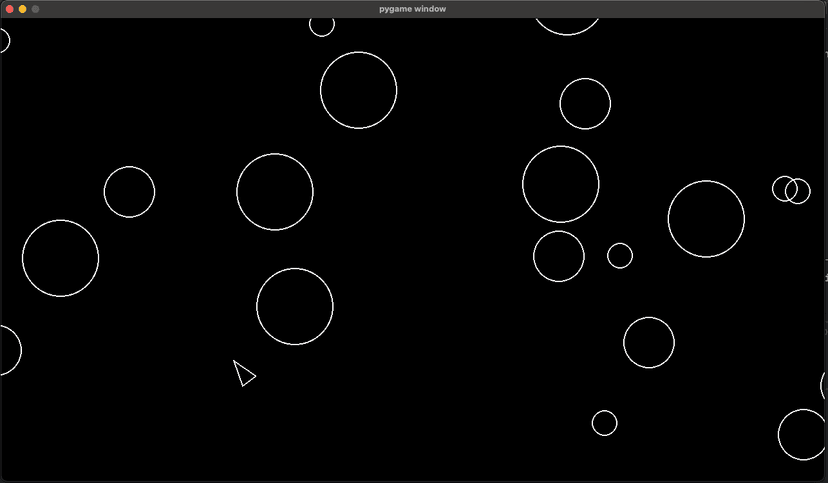Click the half-visible asteroid on the lower-left edge

pos(6,350)
